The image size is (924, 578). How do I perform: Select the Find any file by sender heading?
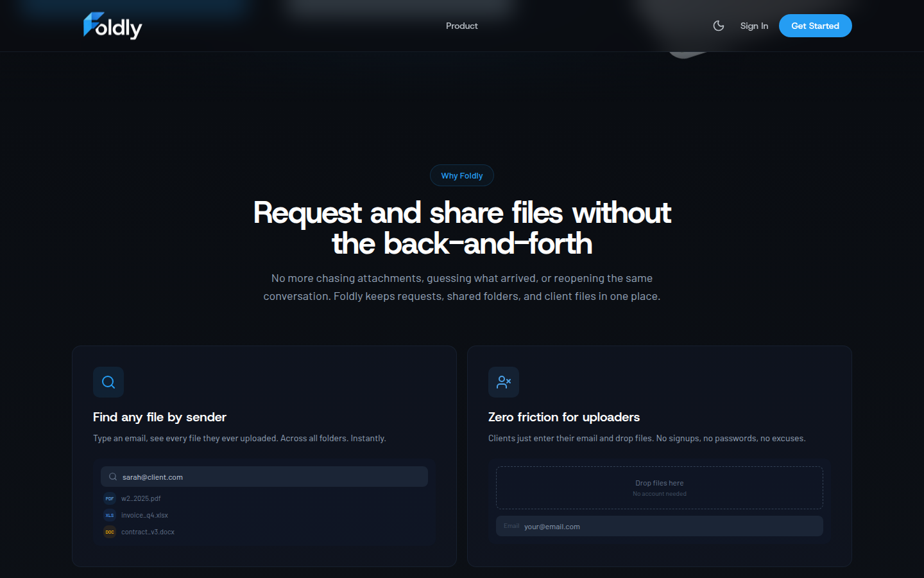click(x=160, y=417)
